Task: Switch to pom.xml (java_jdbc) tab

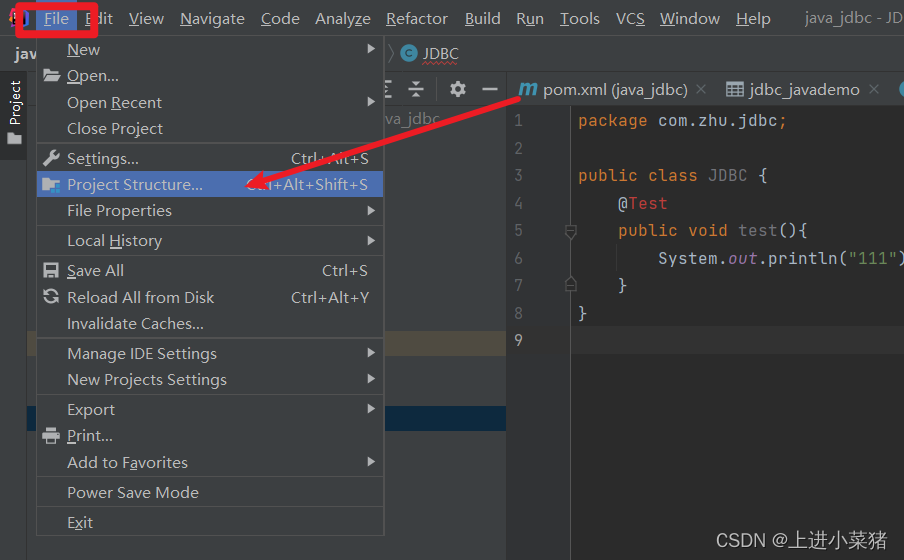Action: (615, 89)
